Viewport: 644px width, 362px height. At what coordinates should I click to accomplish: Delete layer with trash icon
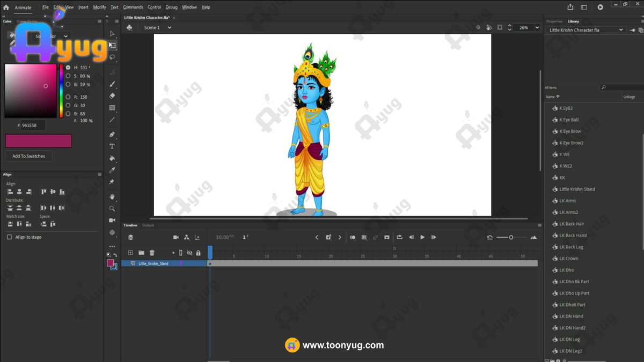(x=152, y=253)
